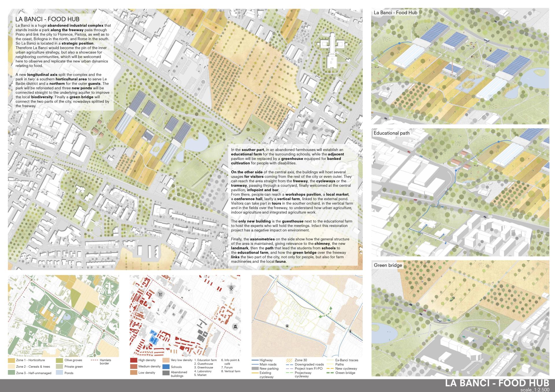
Task: Click the Ponds legend swatch
Action: (x=60, y=373)
